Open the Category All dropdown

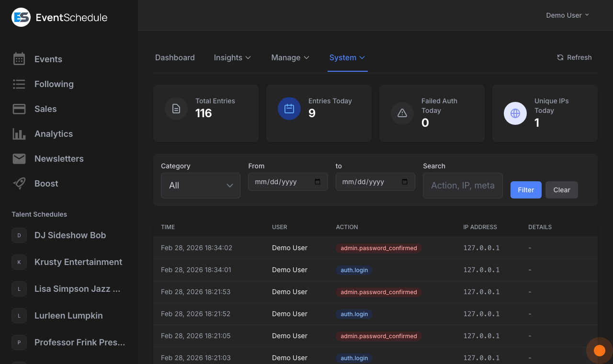[x=201, y=186]
